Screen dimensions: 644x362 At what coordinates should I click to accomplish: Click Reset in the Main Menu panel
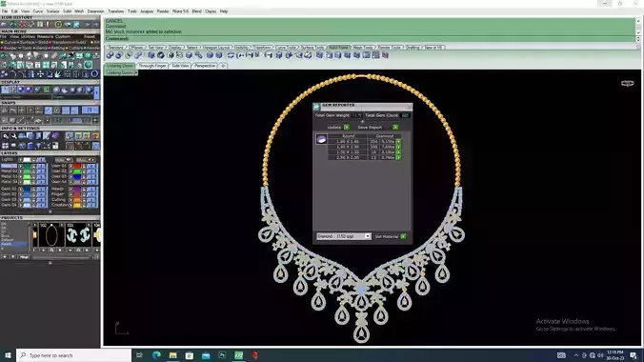pyautogui.click(x=90, y=37)
